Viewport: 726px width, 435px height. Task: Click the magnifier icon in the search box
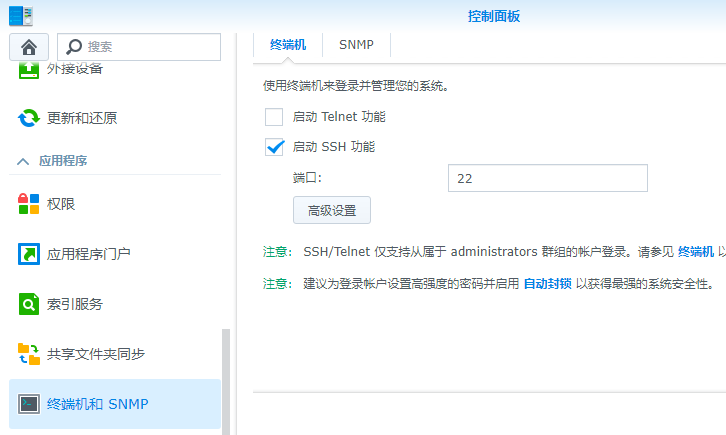(x=74, y=46)
